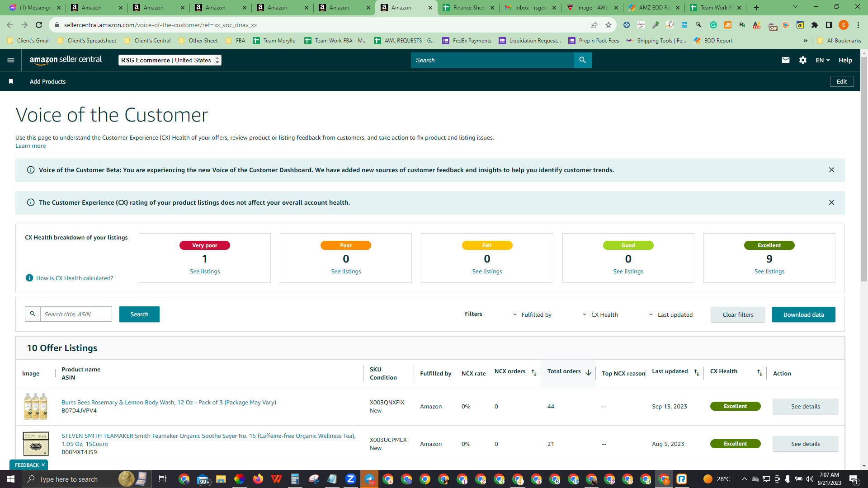Image resolution: width=868 pixels, height=488 pixels.
Task: Close the FEEDBACK tab widget
Action: 43,465
